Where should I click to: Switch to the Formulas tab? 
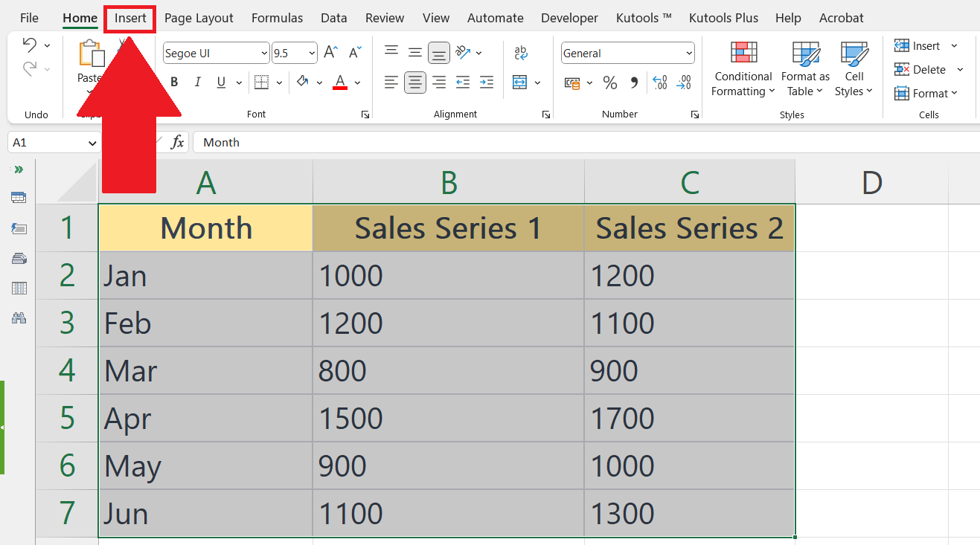pyautogui.click(x=277, y=18)
